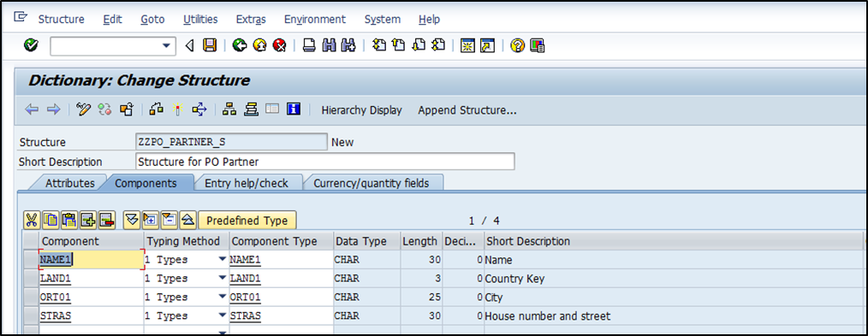Click the Create New Session icon
The height and width of the screenshot is (336, 868).
467,46
